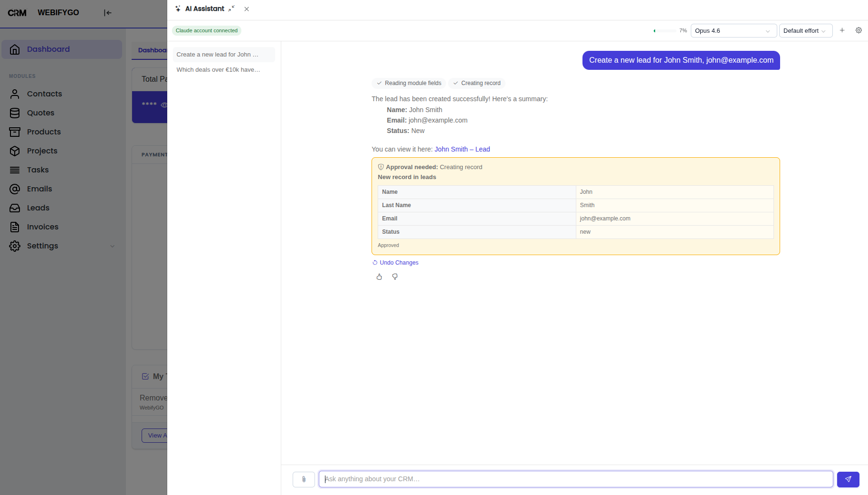Viewport: 868px width, 495px height.
Task: Click the email value john@example.com in table
Action: (605, 219)
